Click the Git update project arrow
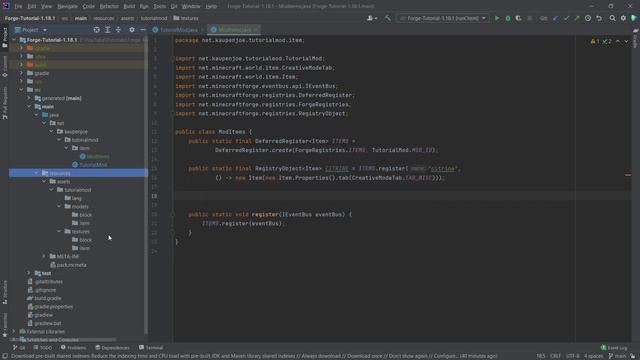This screenshot has height=360, width=640. [555, 18]
